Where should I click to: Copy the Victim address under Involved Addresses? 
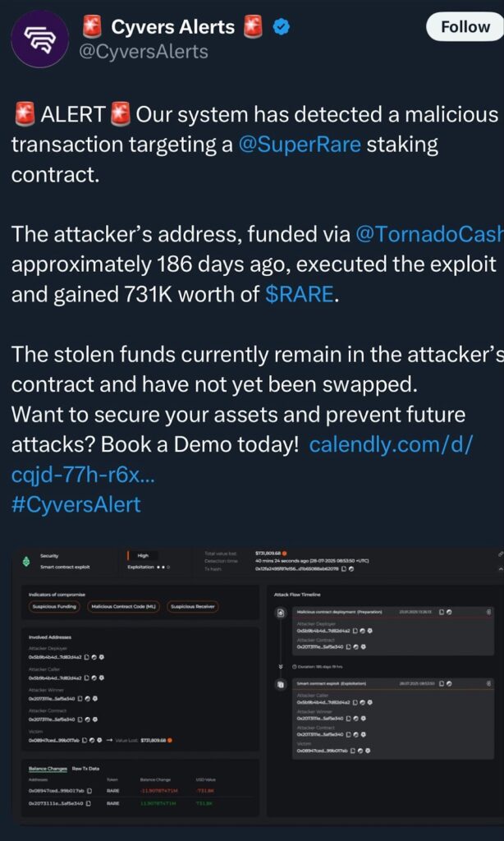tap(85, 740)
